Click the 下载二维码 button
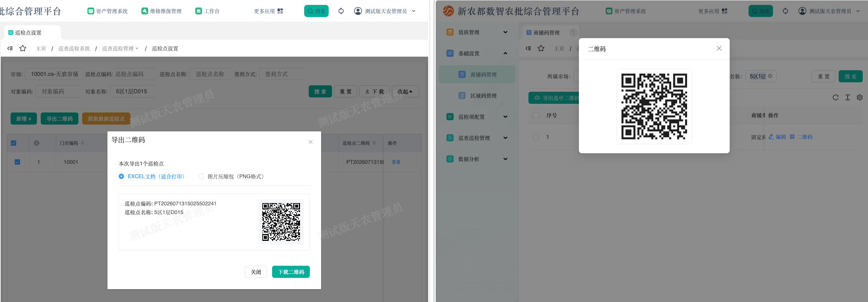The height and width of the screenshot is (302, 868). (291, 272)
